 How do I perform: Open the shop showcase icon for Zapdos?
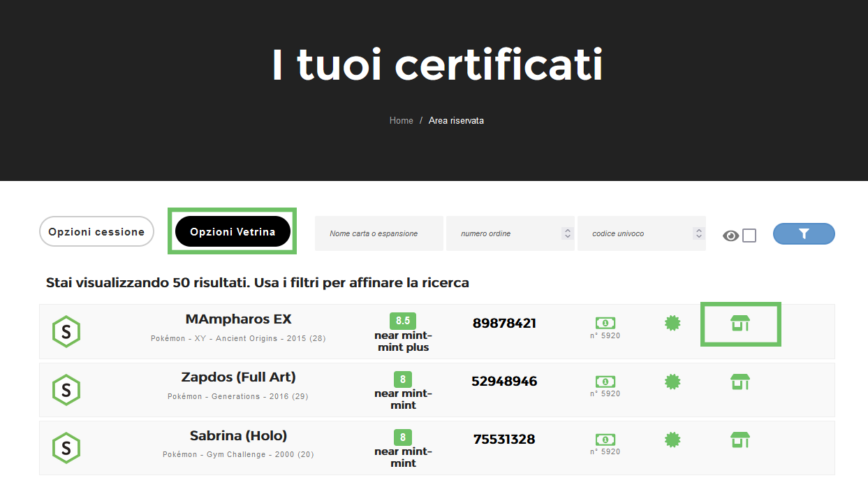point(740,382)
